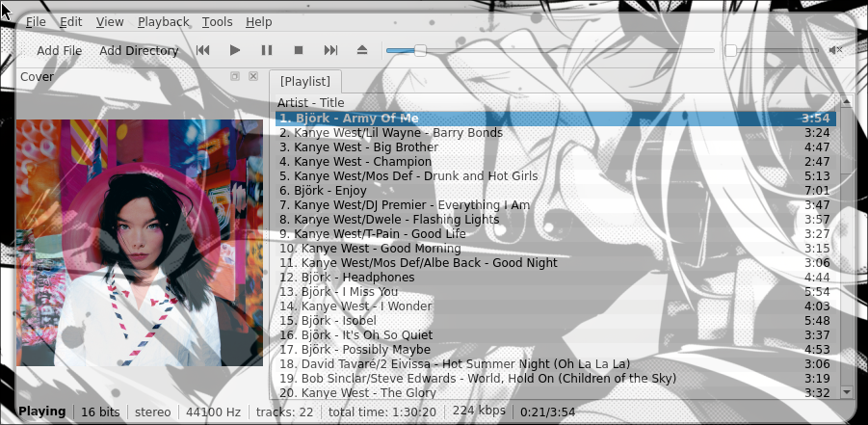Click Add Directory button
This screenshot has height=425, width=868.
pos(139,51)
